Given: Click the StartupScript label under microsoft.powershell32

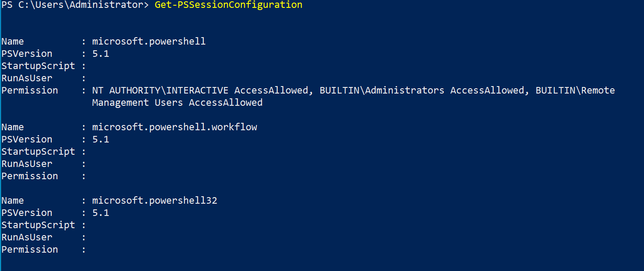Looking at the screenshot, I should (38, 225).
